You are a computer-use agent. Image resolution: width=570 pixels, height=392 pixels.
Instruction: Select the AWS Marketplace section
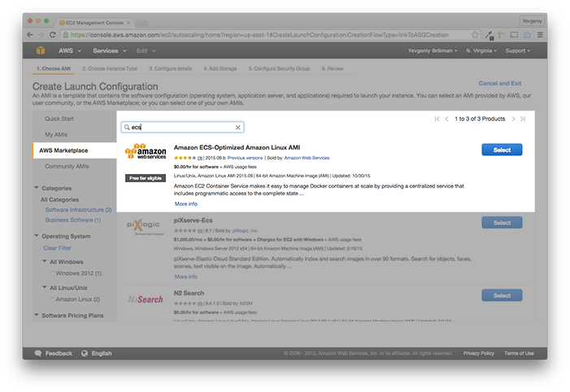point(75,150)
